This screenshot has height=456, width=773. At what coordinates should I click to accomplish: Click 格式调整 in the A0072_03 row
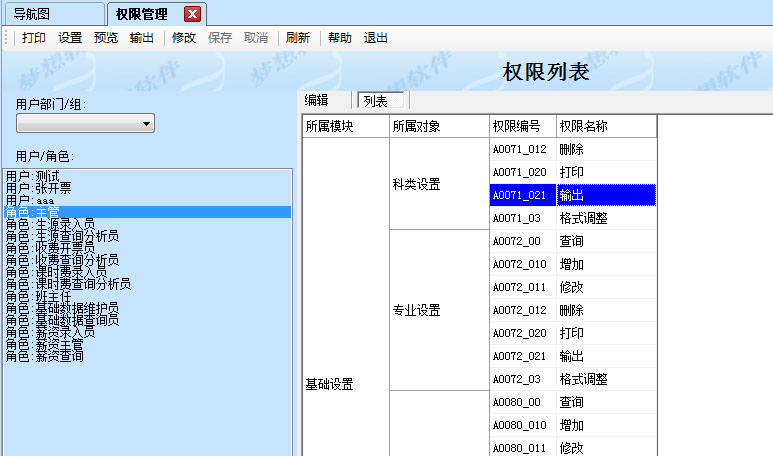[606, 379]
